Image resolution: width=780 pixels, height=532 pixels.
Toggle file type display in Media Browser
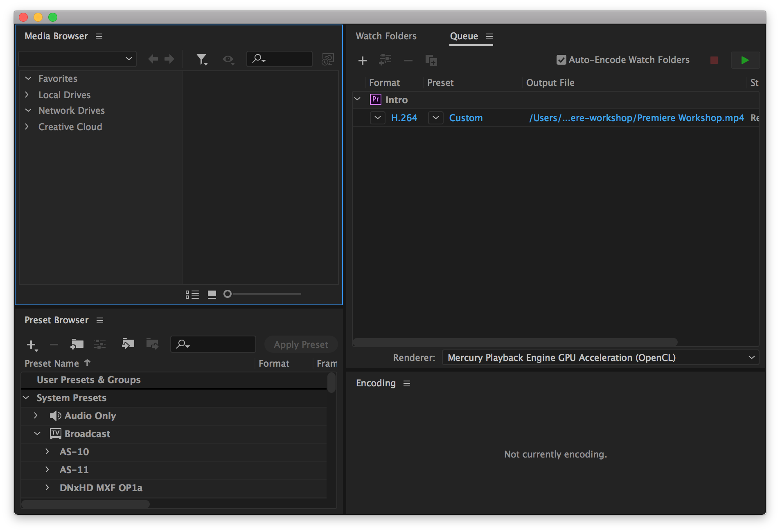[x=228, y=59]
